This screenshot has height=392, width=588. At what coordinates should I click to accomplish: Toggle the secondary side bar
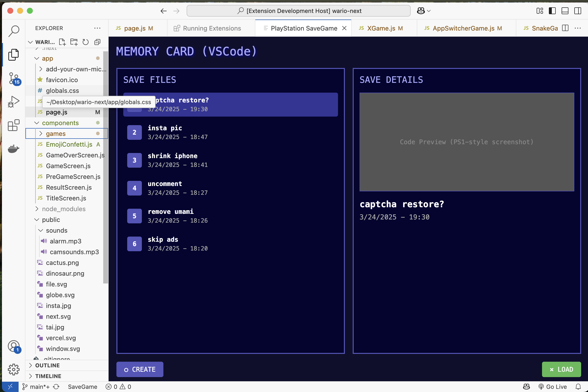(x=578, y=11)
